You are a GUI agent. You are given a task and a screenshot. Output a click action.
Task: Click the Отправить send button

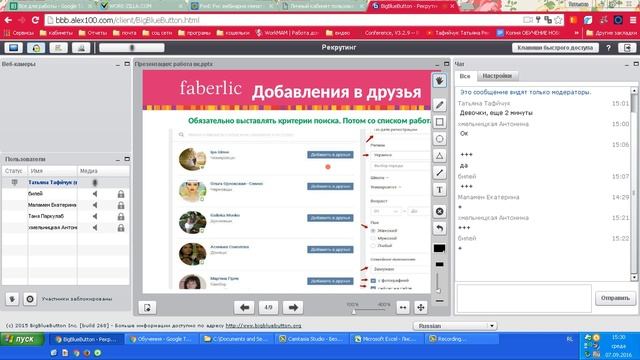[615, 298]
